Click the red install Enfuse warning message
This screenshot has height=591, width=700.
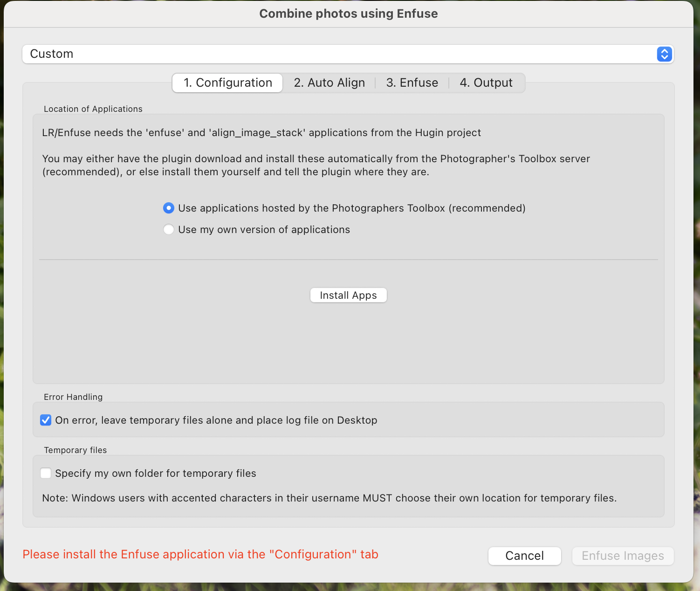(200, 555)
